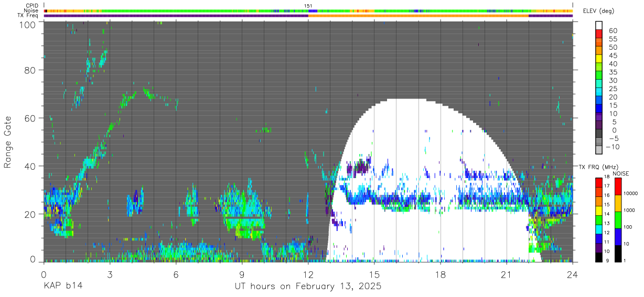Viewport: 644px width, 297px height.
Task: Select the '24' tick on the UT hours axis
Action: pyautogui.click(x=573, y=274)
